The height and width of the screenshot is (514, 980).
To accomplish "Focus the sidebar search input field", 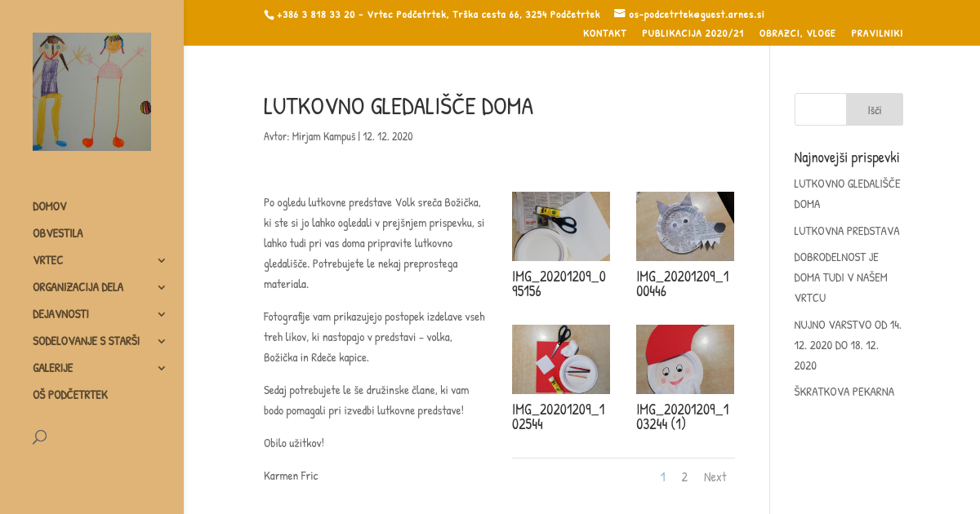I will point(821,109).
